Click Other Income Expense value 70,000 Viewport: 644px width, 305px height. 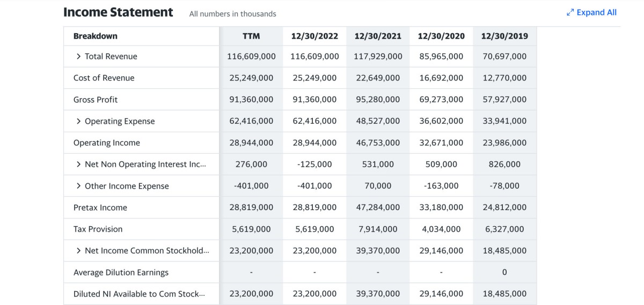click(x=378, y=186)
